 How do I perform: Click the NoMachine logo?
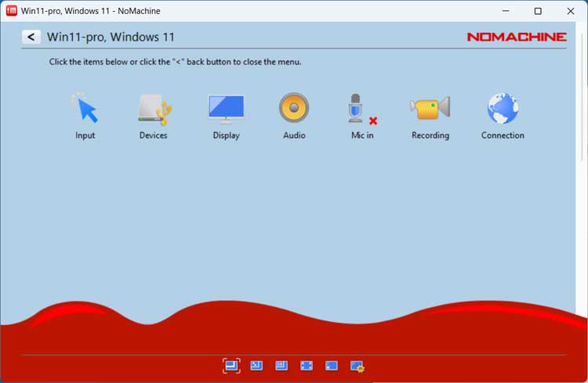pyautogui.click(x=517, y=37)
